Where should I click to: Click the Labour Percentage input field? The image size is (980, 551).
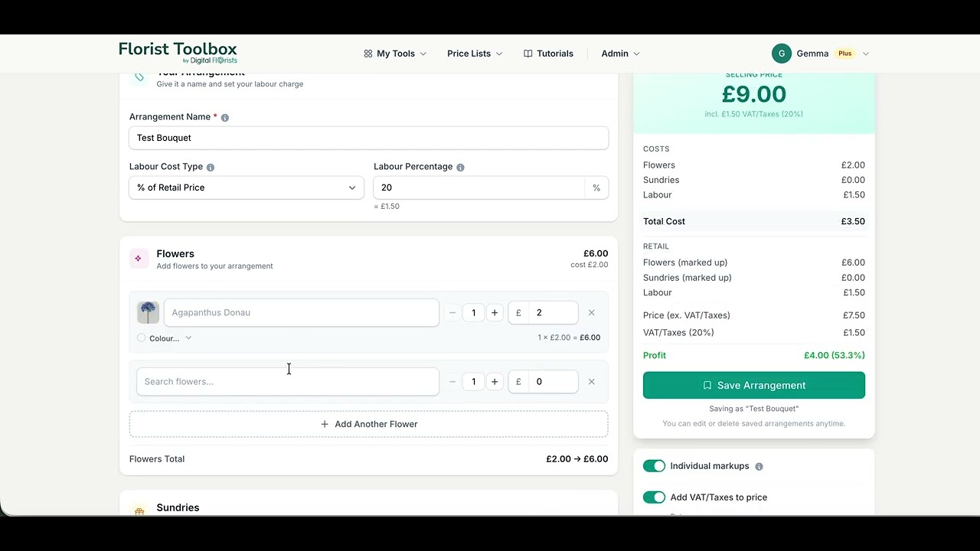pos(479,187)
